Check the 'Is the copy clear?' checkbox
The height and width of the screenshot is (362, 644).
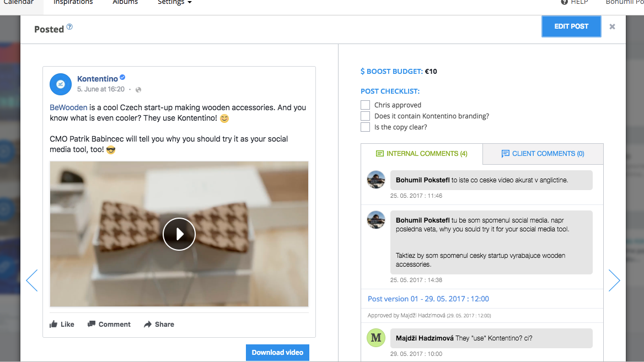click(x=365, y=127)
